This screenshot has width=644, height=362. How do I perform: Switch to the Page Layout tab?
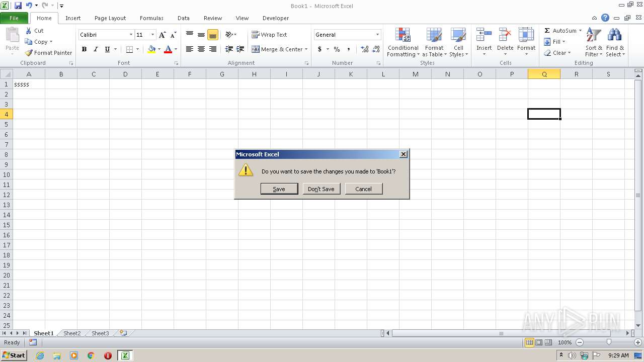click(110, 18)
